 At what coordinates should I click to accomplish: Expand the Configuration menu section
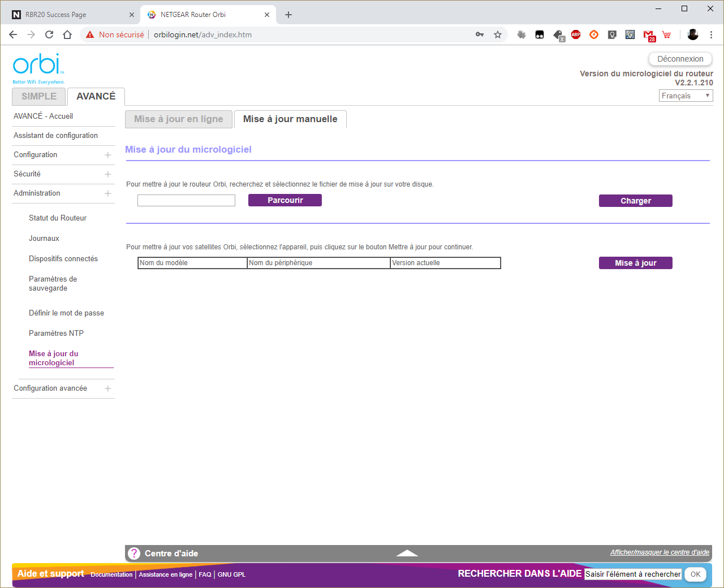63,155
